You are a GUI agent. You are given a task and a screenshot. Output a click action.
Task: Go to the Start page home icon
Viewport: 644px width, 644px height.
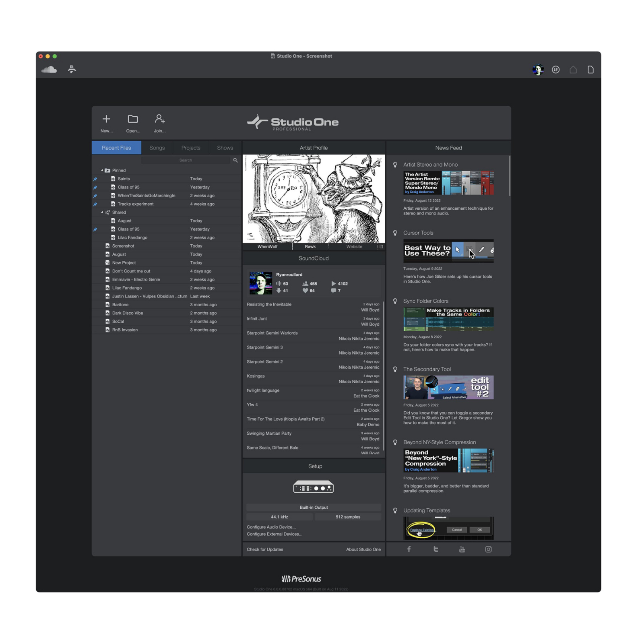tap(573, 70)
